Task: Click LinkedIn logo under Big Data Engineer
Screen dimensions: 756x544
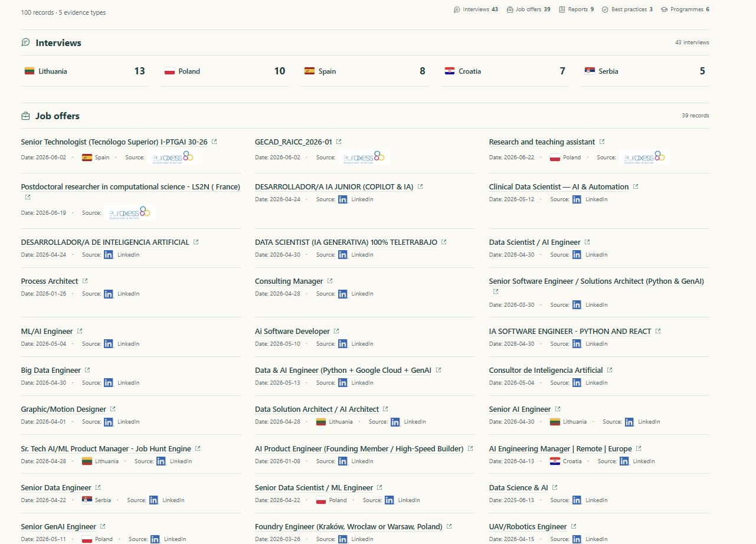Action: coord(109,383)
